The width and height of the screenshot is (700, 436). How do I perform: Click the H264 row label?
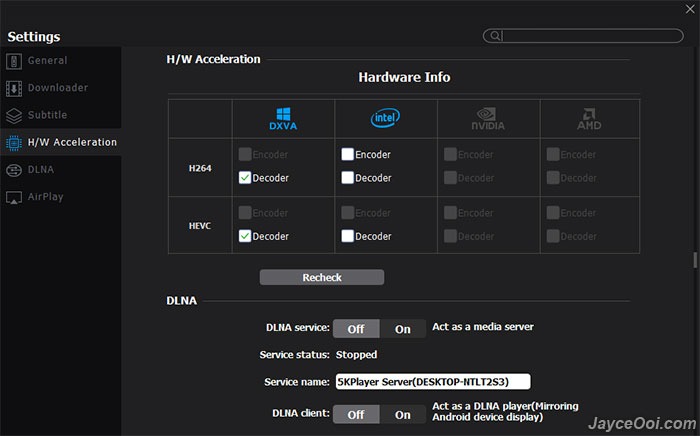click(x=200, y=168)
